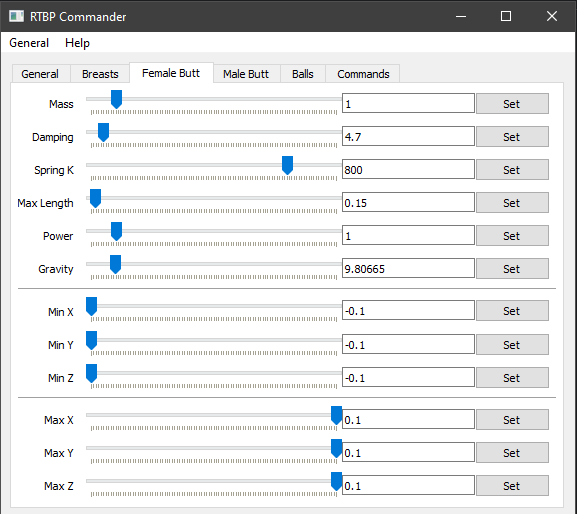This screenshot has height=514, width=577.
Task: Click the Max Z slider handle
Action: tap(336, 482)
